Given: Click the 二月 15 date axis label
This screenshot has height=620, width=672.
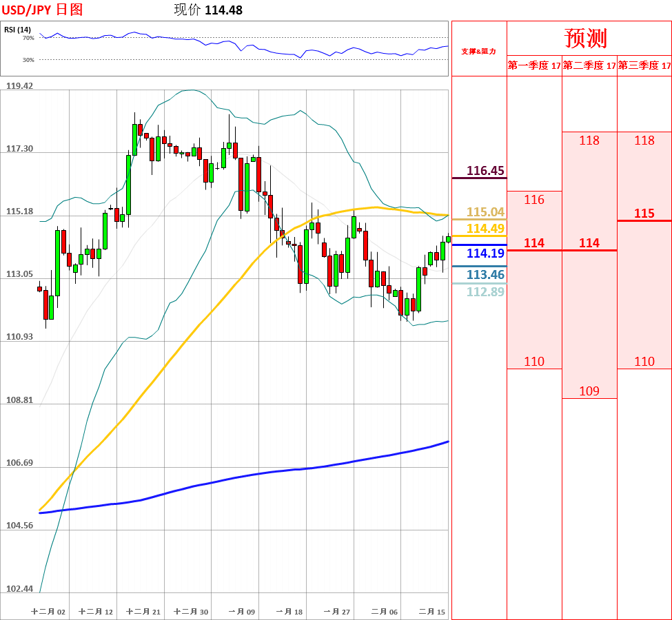Looking at the screenshot, I should click(x=432, y=612).
